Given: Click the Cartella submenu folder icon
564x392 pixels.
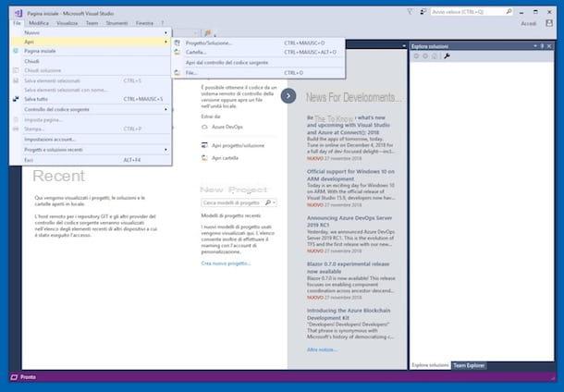Looking at the screenshot, I should 177,52.
